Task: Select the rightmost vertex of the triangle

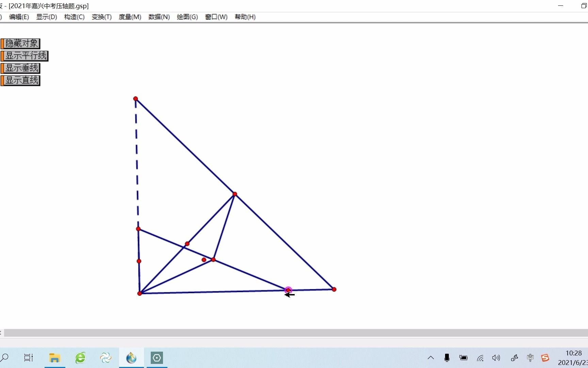Action: 334,289
